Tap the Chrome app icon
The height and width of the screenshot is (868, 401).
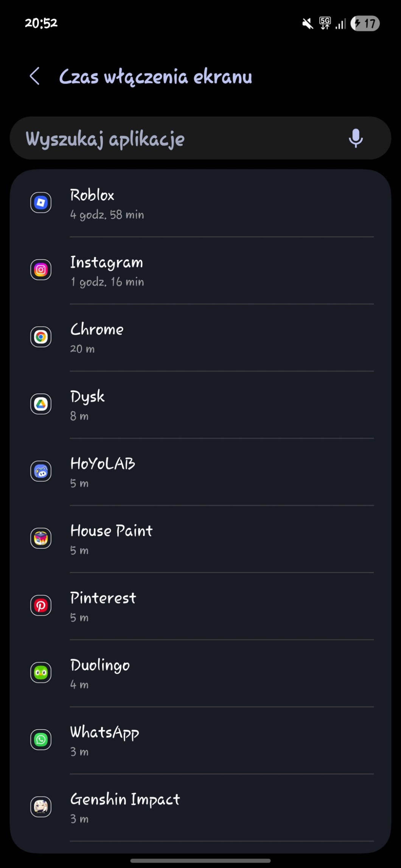tap(41, 337)
